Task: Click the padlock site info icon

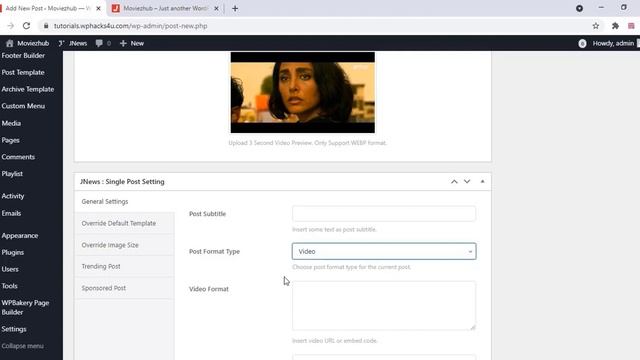Action: click(46, 26)
